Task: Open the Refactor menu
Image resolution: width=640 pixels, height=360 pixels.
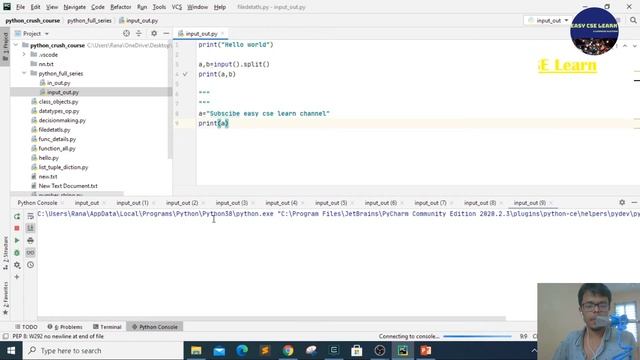Action: coord(121,7)
